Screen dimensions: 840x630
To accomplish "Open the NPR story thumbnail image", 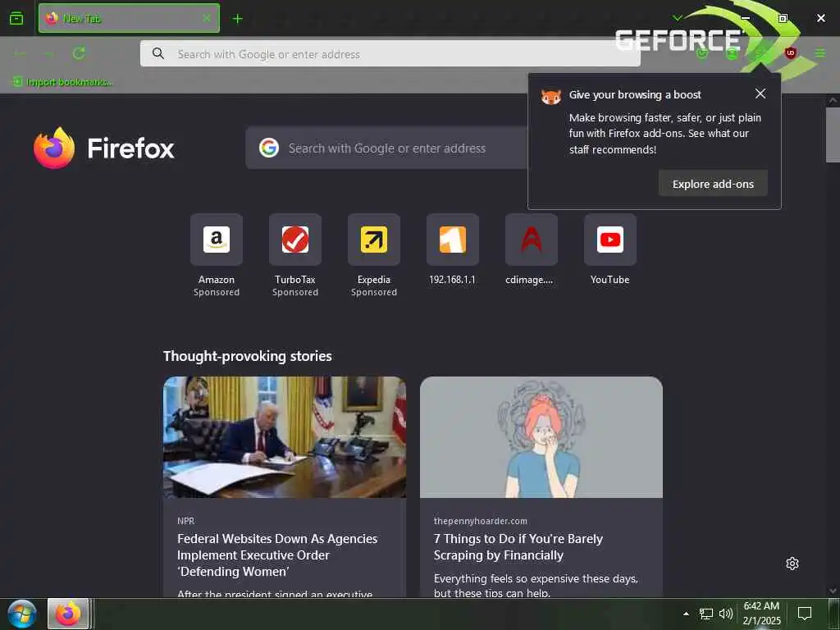I will [285, 437].
